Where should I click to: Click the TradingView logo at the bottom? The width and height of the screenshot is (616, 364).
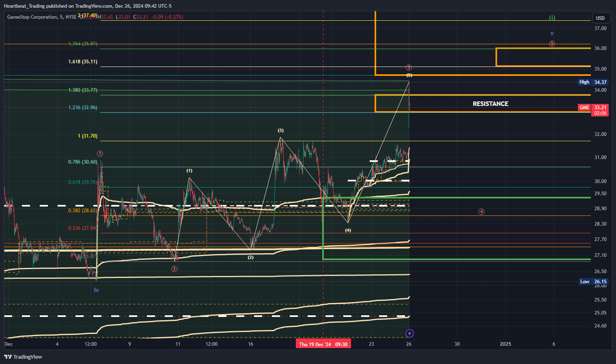23,357
